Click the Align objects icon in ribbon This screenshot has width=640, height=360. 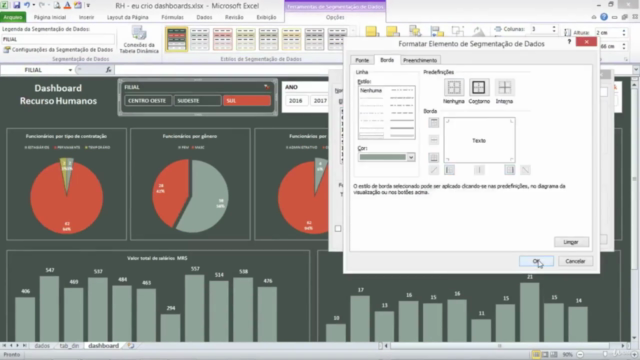click(436, 32)
